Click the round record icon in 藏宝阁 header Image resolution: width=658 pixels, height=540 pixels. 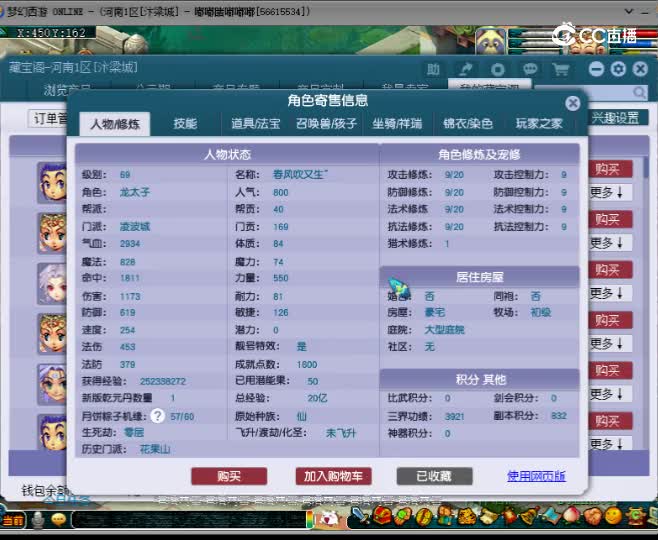coord(498,69)
